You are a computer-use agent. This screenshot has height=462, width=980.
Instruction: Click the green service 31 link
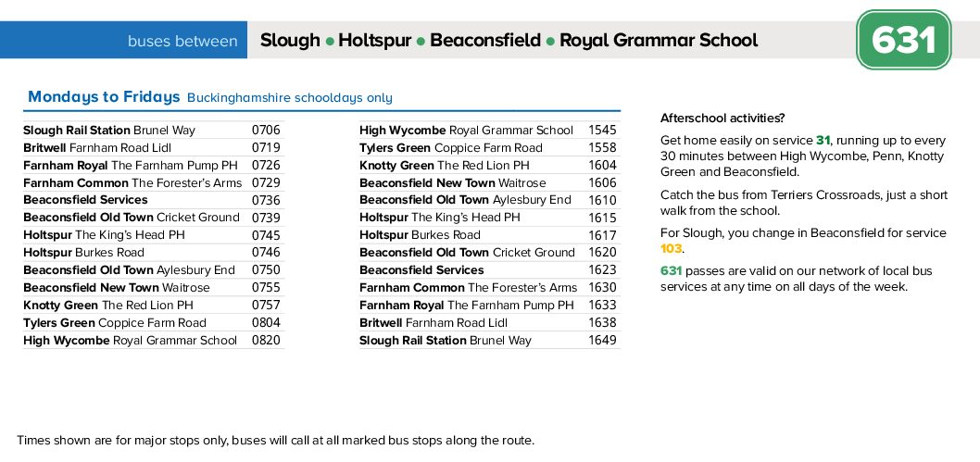pyautogui.click(x=823, y=141)
